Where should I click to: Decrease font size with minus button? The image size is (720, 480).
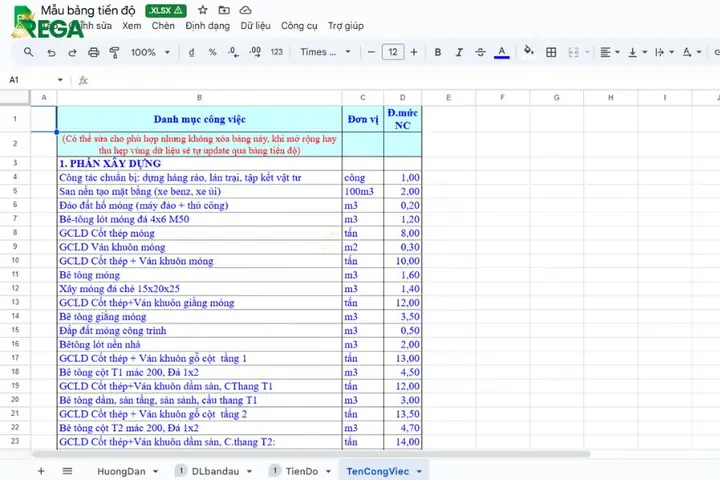[x=371, y=52]
